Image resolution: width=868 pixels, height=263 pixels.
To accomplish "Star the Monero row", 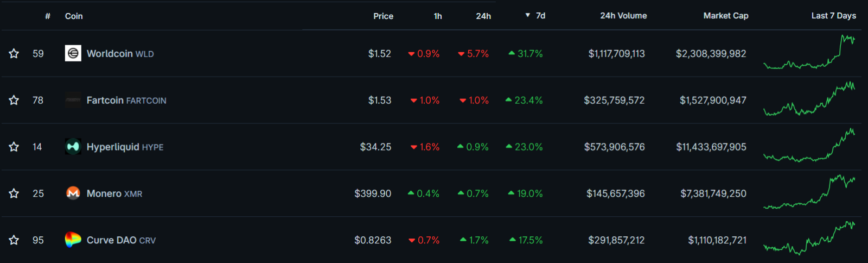I will click(x=14, y=193).
